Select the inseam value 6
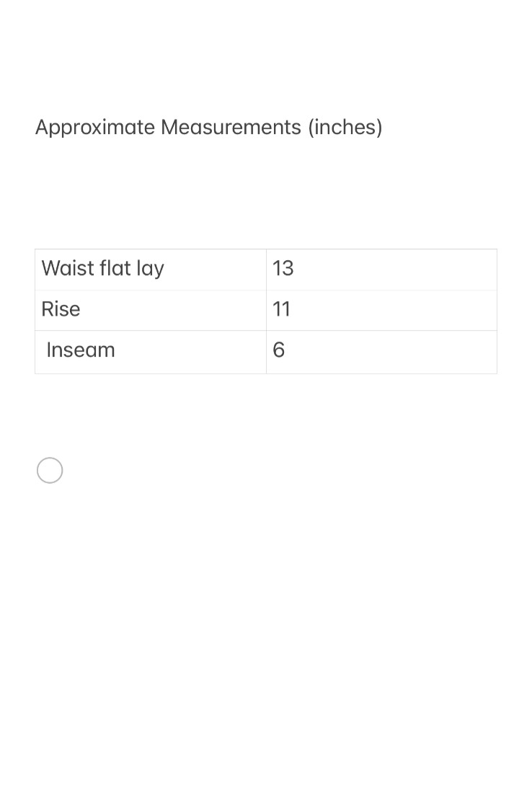The image size is (532, 795). click(x=279, y=351)
